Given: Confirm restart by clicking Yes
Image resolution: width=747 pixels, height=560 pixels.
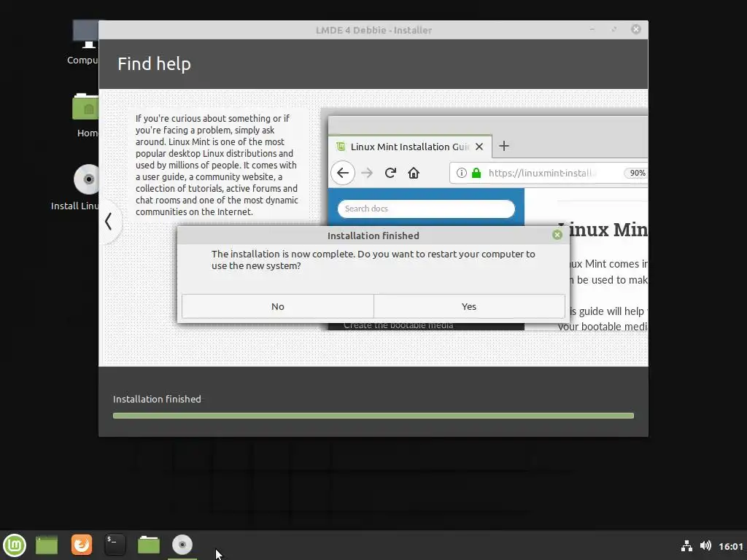Looking at the screenshot, I should (469, 306).
